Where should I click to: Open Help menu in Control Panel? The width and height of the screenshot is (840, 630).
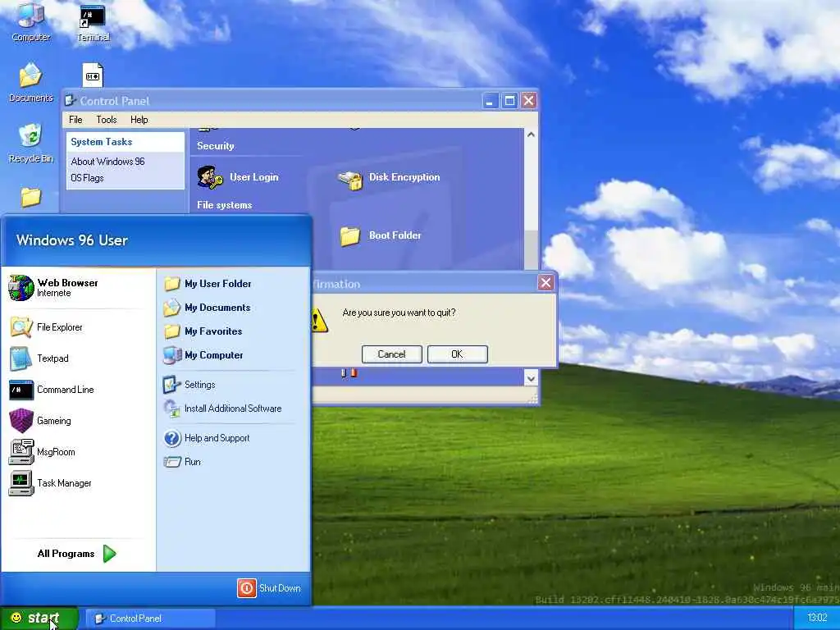(x=139, y=120)
